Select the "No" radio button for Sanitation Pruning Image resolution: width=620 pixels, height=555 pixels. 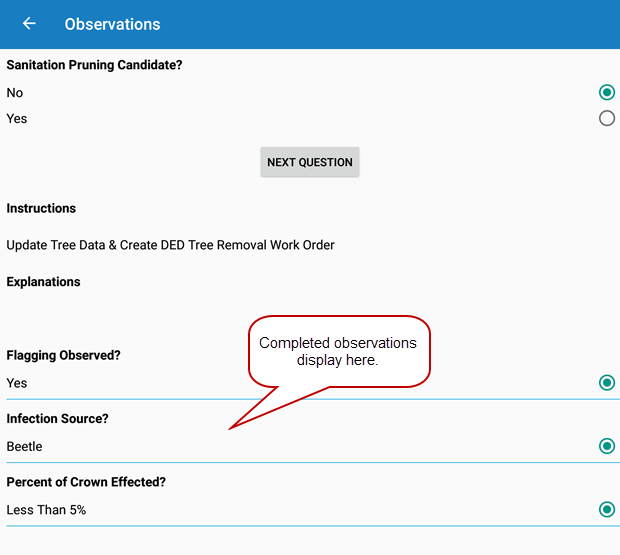[606, 93]
